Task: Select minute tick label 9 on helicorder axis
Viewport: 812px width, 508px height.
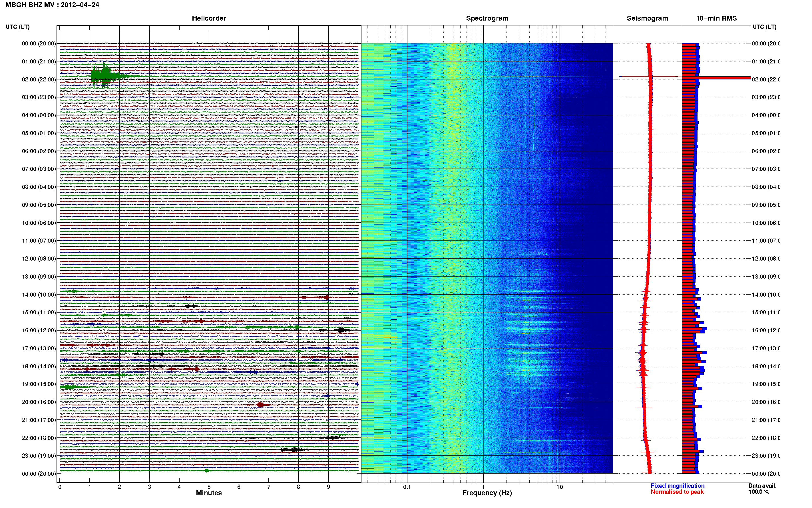Action: coord(328,487)
